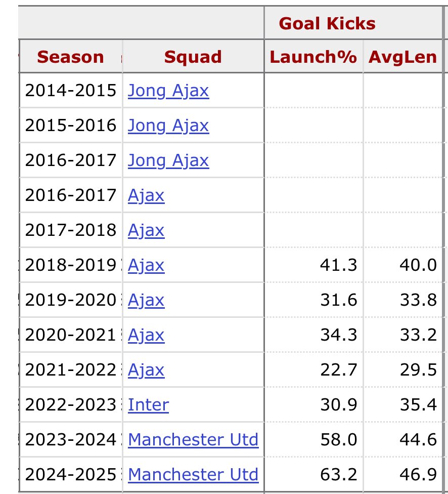448x494 pixels.
Task: Click Ajax link in 2019-2020 row
Action: click(146, 301)
